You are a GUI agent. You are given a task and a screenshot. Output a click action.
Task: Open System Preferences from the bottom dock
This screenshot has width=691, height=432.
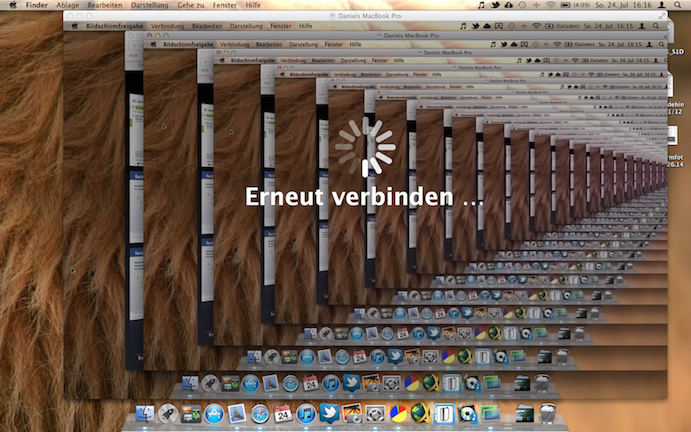375,414
